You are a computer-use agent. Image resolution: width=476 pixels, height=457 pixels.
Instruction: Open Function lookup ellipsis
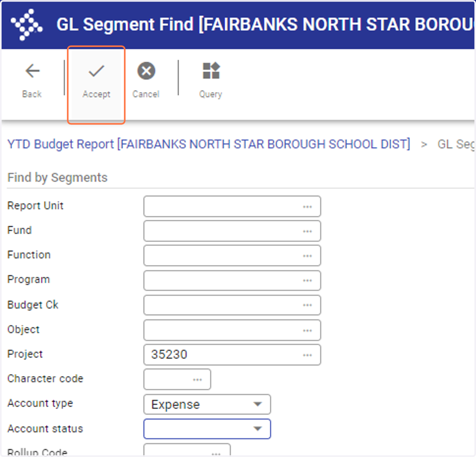(307, 256)
